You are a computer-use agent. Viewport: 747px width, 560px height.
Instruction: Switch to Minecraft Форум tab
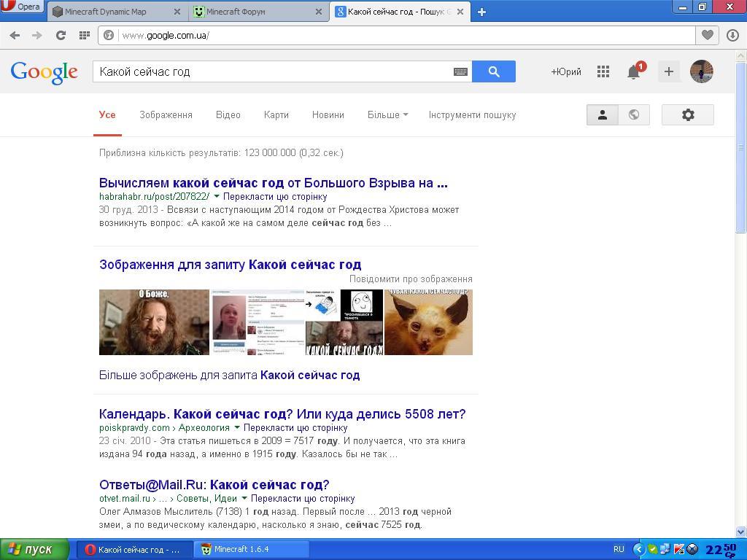pos(259,12)
